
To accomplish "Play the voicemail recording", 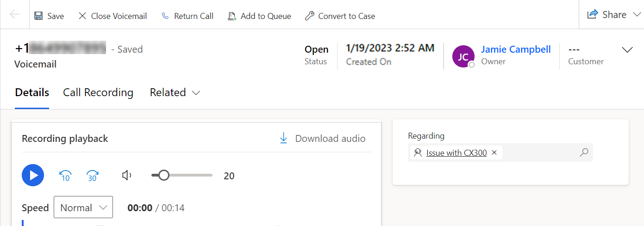I will point(33,176).
